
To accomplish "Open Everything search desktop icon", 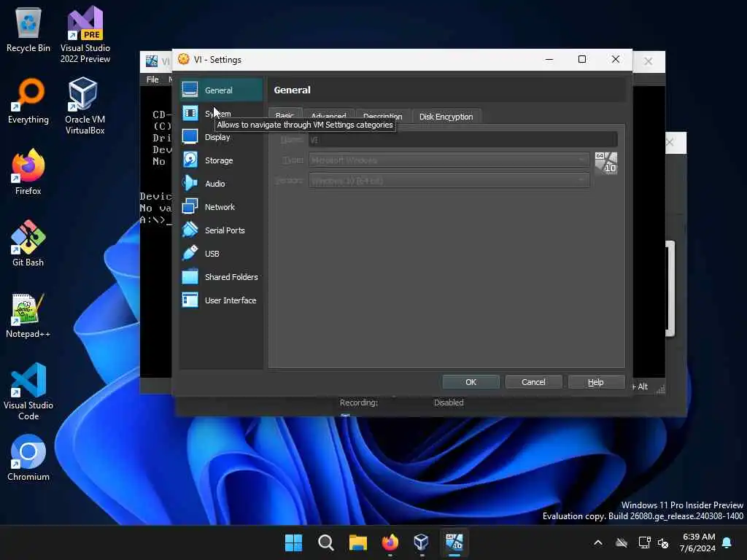I will coord(28,101).
